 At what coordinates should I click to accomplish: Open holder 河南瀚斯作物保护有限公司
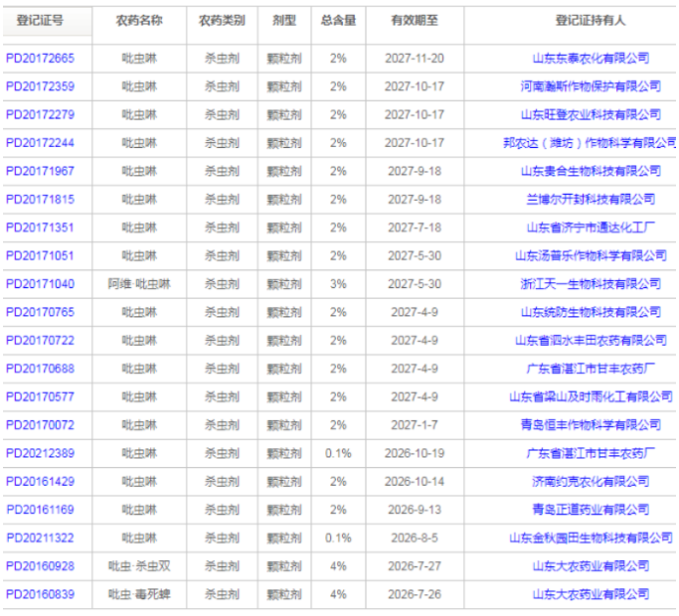coord(591,86)
